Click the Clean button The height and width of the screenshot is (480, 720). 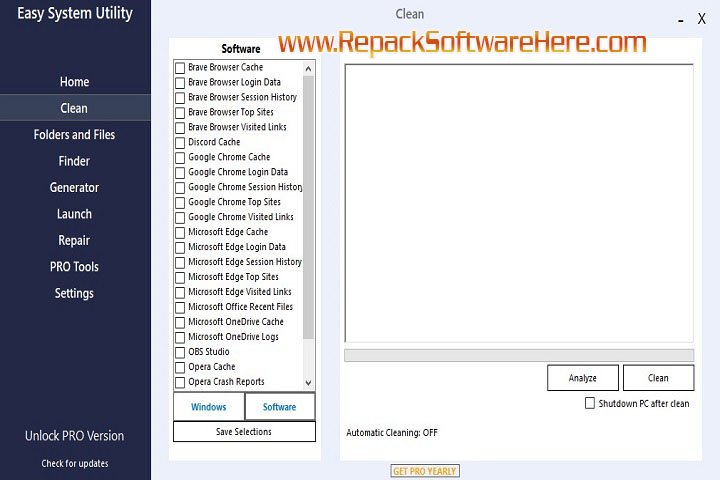[658, 378]
